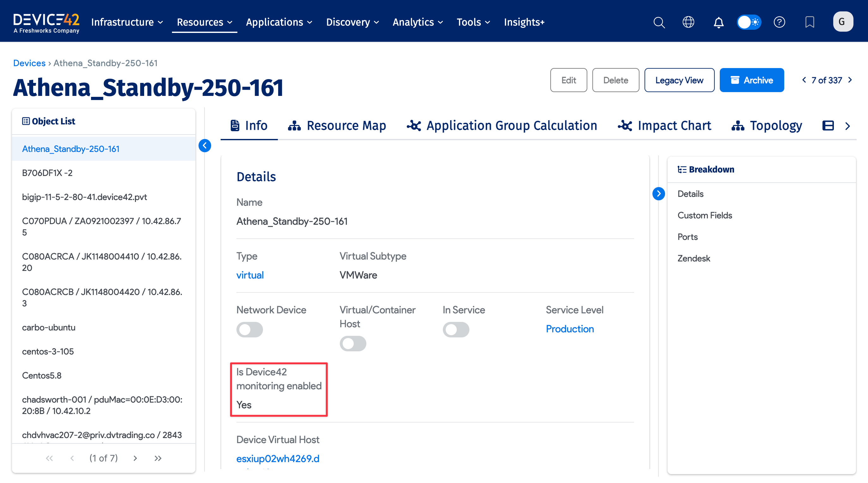Screen dimensions: 868x483
Task: Click the layout view icon after Topology
Action: [x=828, y=126]
